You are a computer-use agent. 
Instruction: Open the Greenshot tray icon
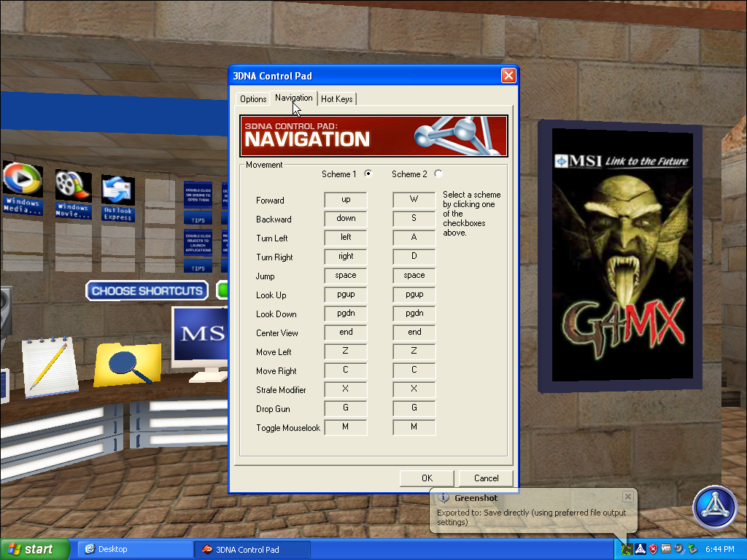coord(627,550)
